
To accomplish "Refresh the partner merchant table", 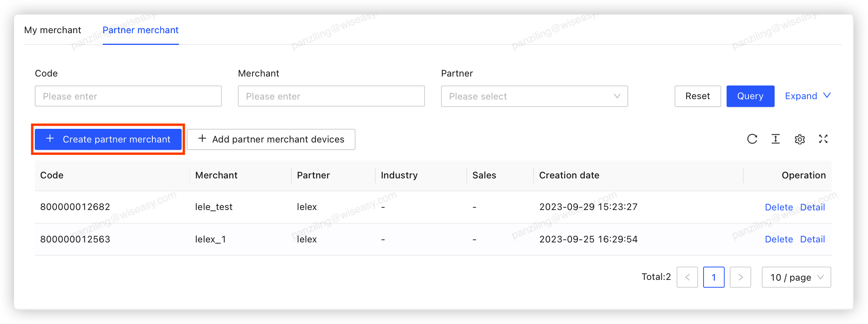I will coord(752,139).
